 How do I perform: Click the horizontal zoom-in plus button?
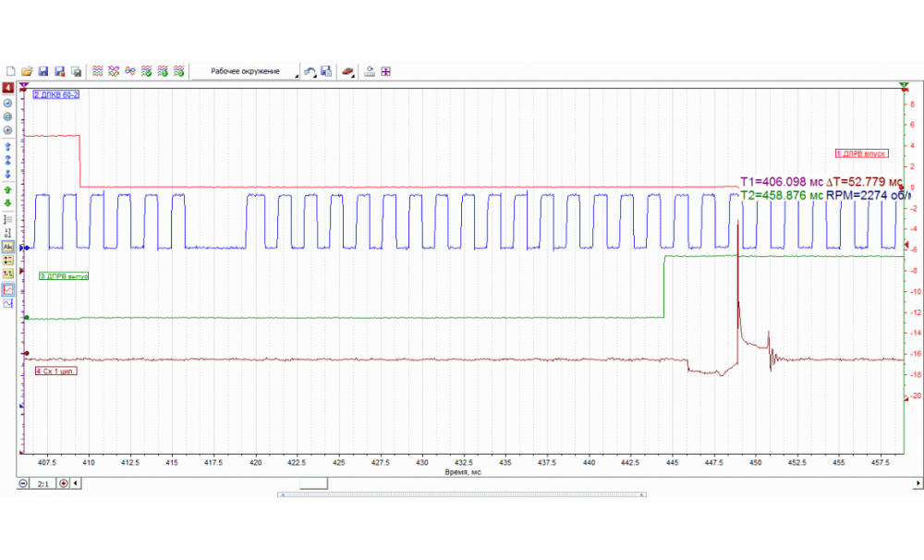point(63,483)
